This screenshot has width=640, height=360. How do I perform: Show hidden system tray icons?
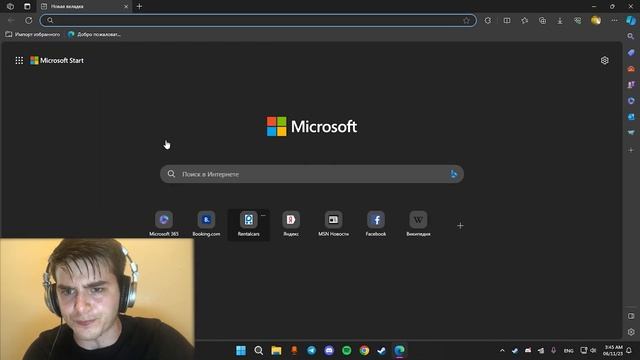point(502,350)
